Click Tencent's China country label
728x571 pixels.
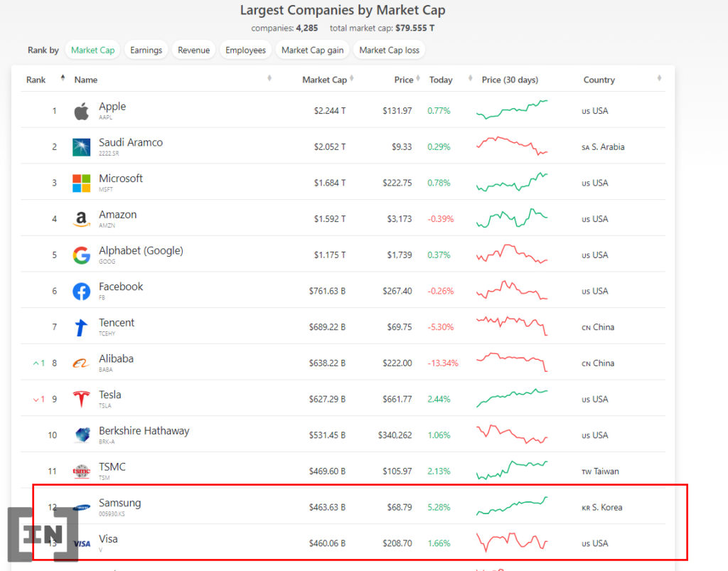(598, 327)
